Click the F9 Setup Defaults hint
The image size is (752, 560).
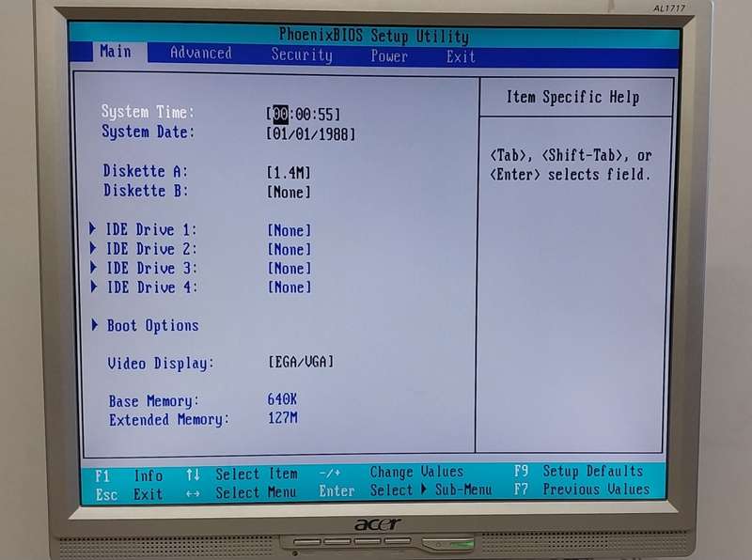click(x=578, y=471)
